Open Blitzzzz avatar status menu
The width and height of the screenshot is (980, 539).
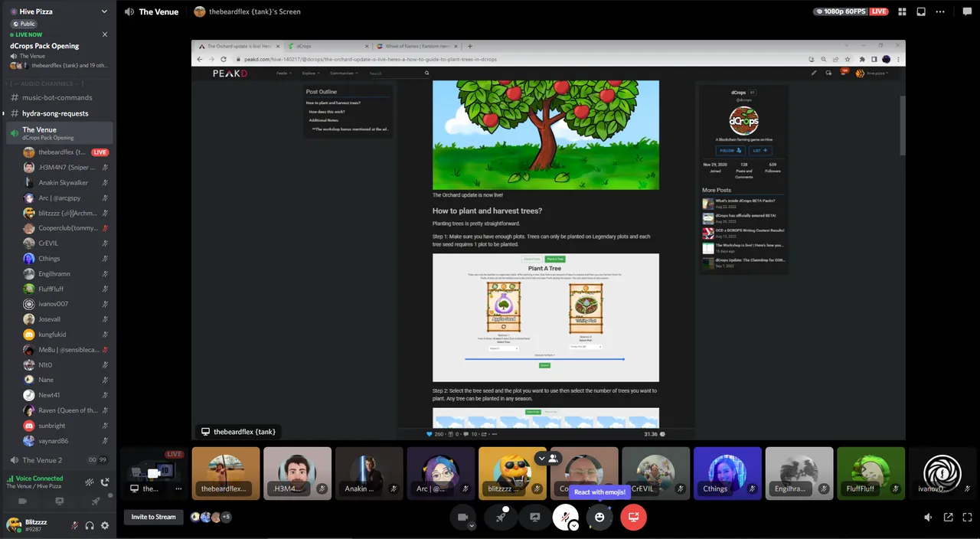(13, 524)
